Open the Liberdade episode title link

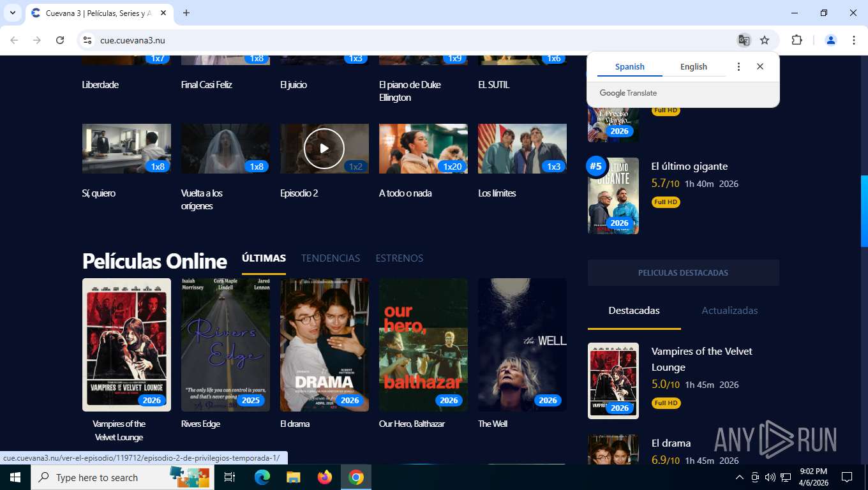pos(100,84)
